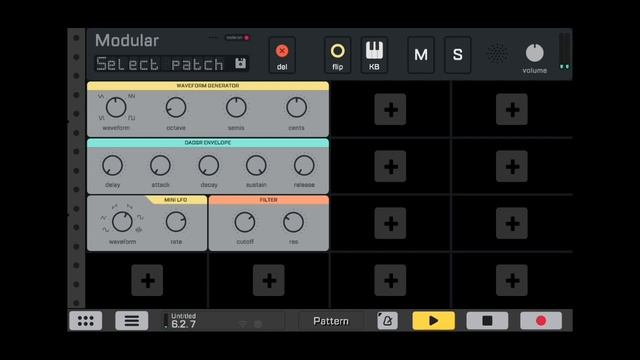Click the Modular volume knob
The width and height of the screenshot is (640, 360).
pyautogui.click(x=534, y=53)
